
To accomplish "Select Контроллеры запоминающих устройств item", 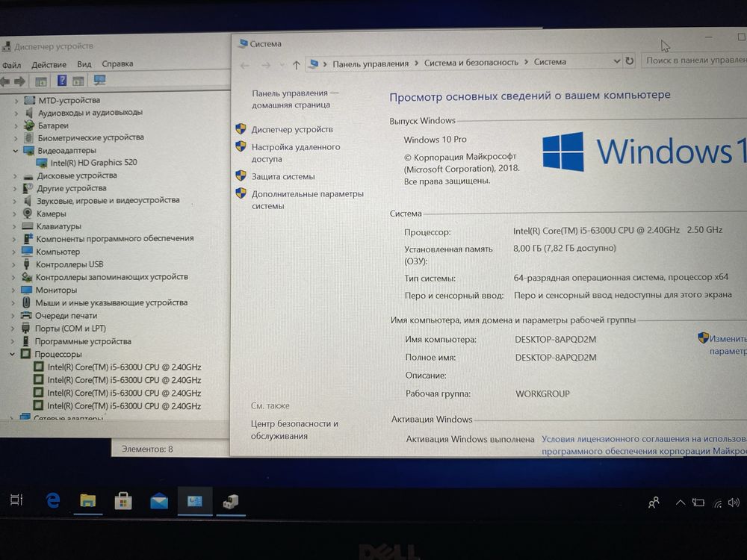I will (112, 277).
